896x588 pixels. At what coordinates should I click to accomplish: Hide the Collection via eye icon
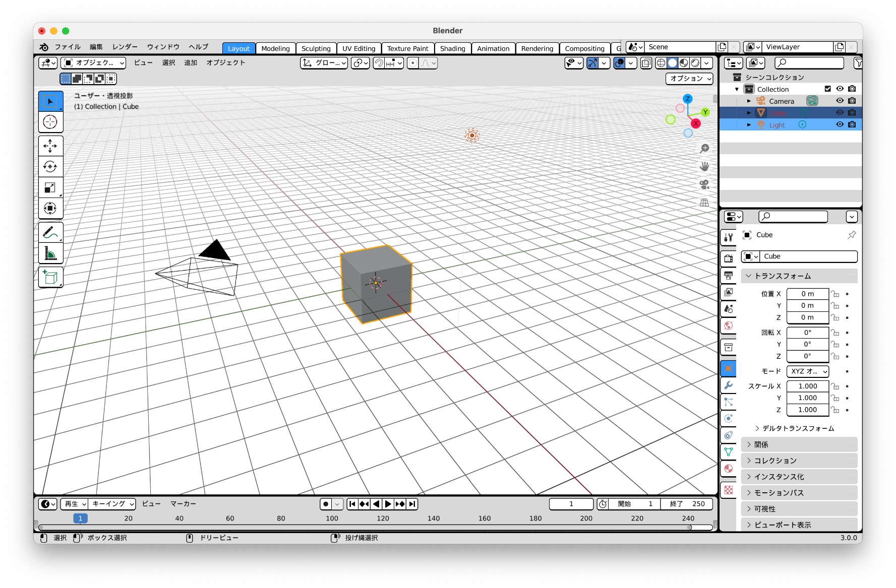[x=840, y=89]
